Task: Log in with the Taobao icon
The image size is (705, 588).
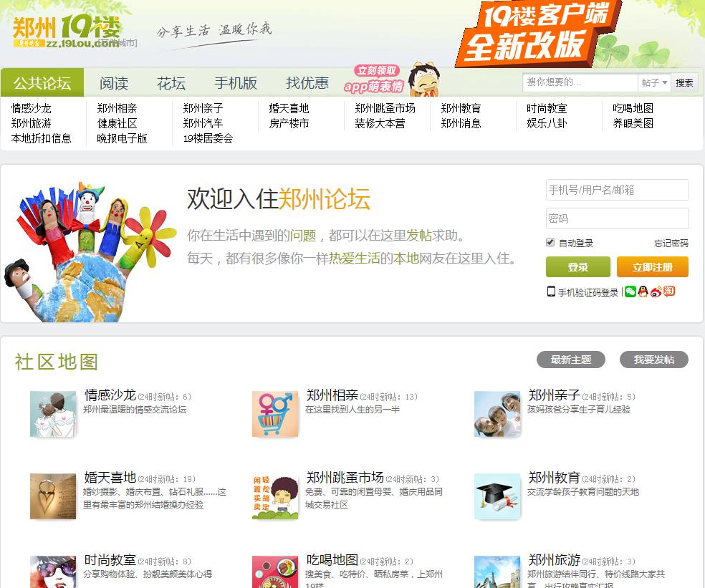Action: (669, 291)
